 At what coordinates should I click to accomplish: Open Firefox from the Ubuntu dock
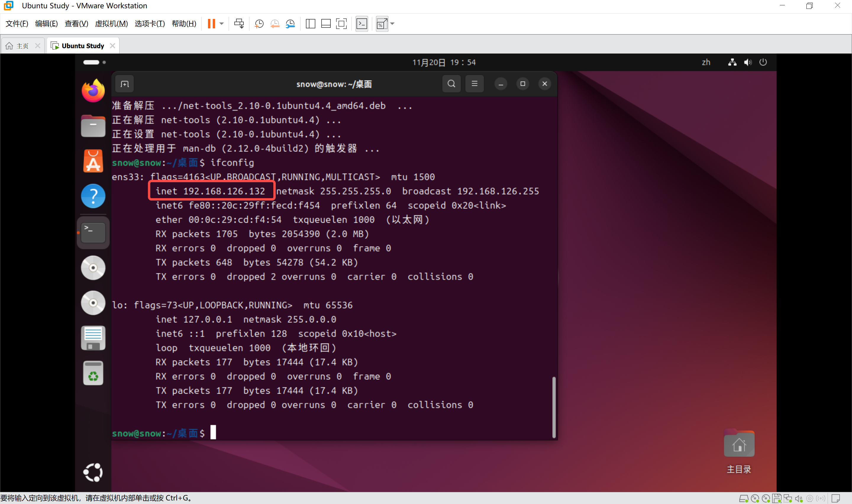click(x=93, y=91)
